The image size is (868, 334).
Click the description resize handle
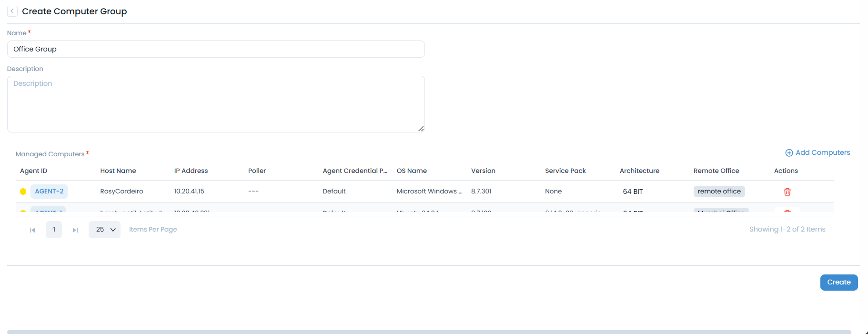click(421, 129)
